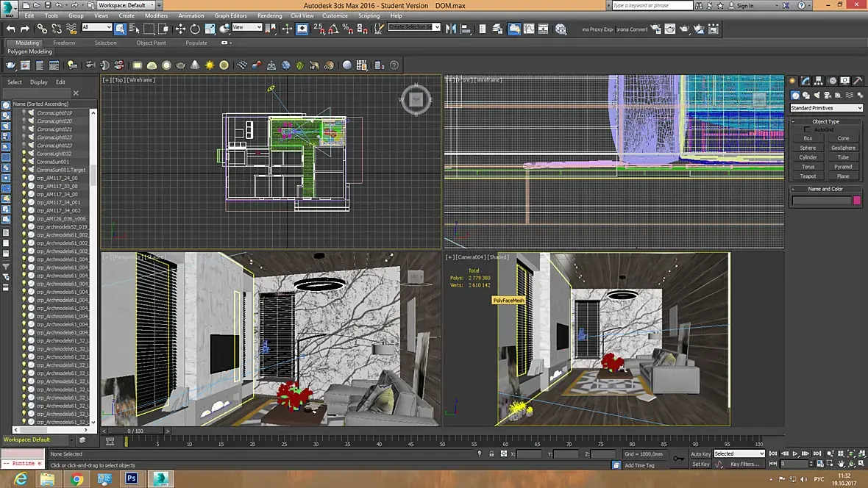This screenshot has width=868, height=488.
Task: Open the View reference coordinate dropdown
Action: point(247,27)
